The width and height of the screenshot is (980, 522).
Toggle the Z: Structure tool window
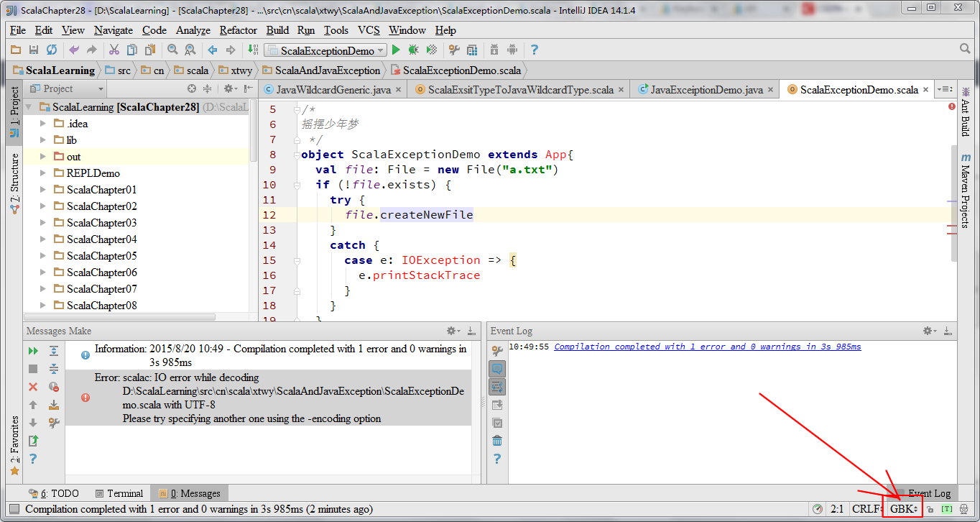point(14,183)
